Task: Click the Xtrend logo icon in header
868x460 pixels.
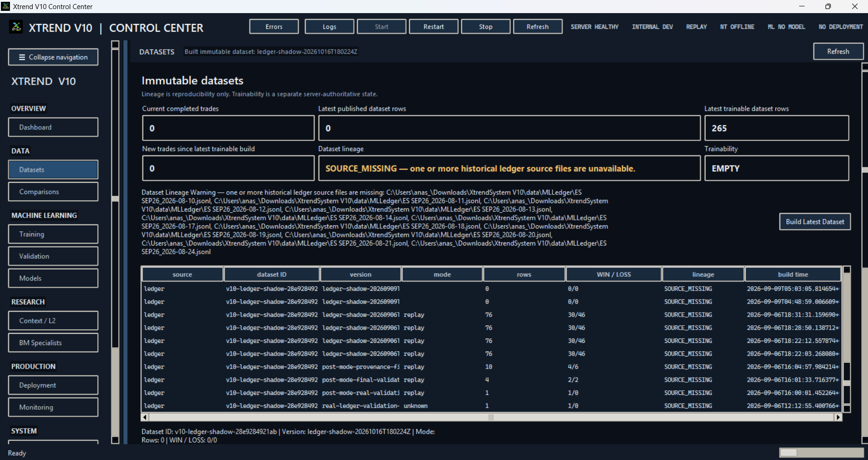Action: coord(16,27)
